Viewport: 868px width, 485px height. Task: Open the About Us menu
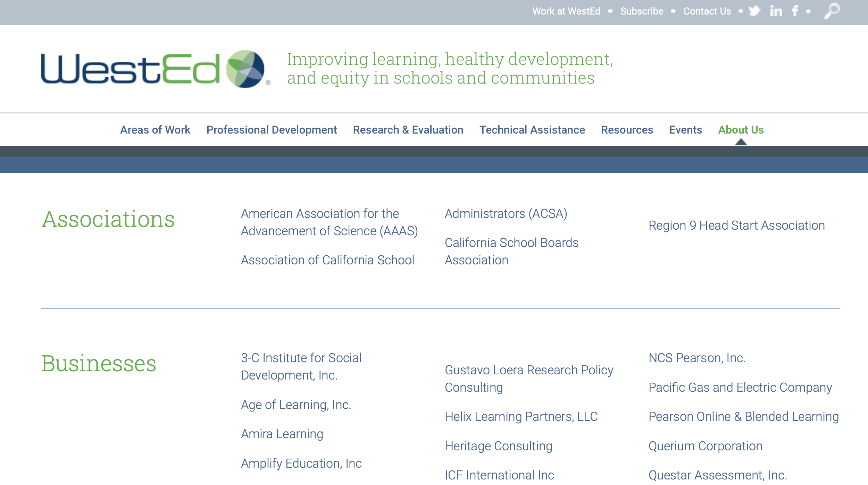coord(741,130)
